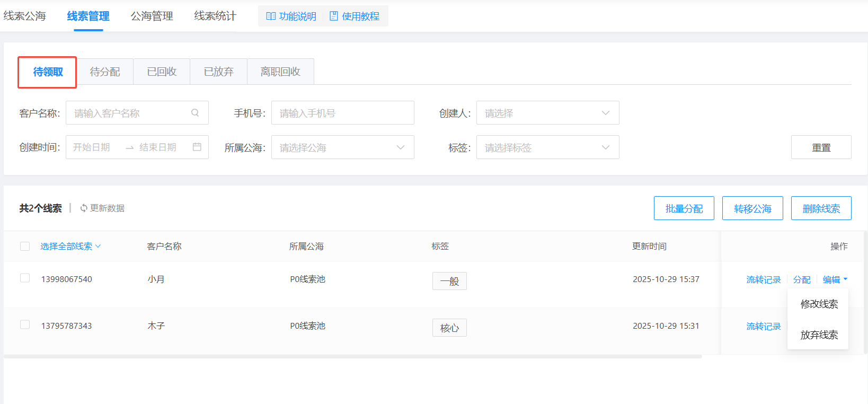The height and width of the screenshot is (404, 868).
Task: Open 流转记录 for customer 木子
Action: (763, 326)
